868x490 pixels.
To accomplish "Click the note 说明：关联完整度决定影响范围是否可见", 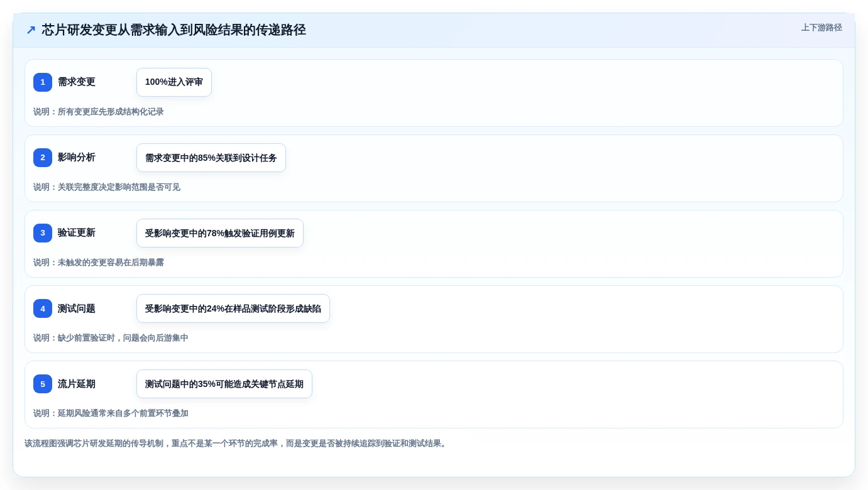I will click(x=107, y=187).
